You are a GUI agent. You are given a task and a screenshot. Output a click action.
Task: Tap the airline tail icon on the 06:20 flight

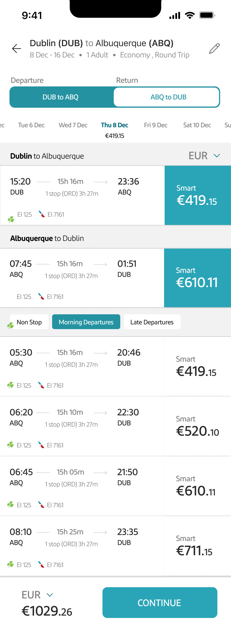point(41,445)
